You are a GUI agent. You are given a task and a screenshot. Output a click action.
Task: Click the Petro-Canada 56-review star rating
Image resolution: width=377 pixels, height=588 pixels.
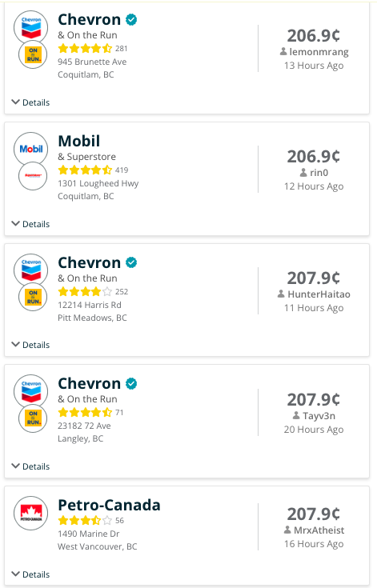(85, 520)
